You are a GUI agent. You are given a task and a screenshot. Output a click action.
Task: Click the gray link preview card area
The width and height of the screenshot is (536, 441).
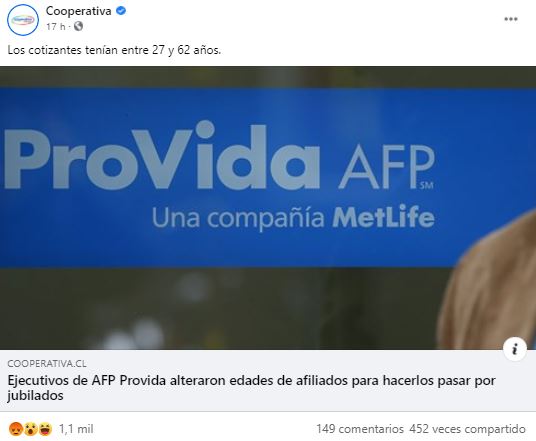268,380
